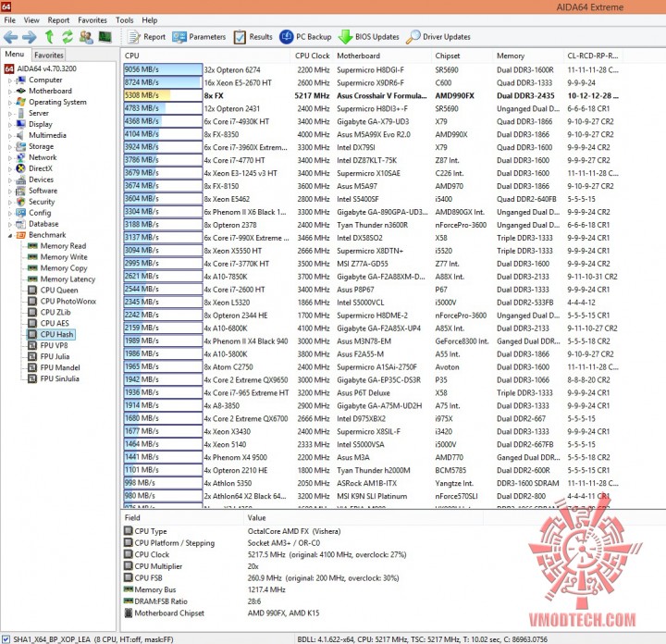Open the Report menu
Image resolution: width=666 pixels, height=644 pixels.
[x=58, y=20]
